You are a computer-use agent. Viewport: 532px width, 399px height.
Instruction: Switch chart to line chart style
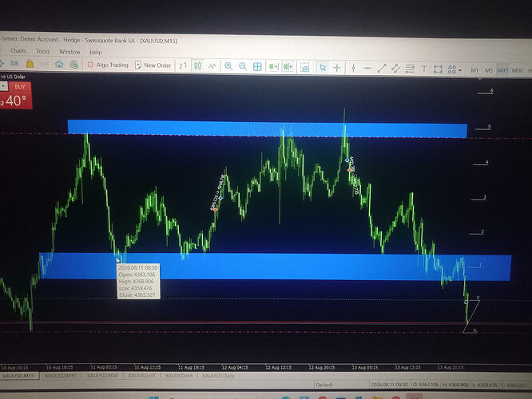(x=212, y=65)
